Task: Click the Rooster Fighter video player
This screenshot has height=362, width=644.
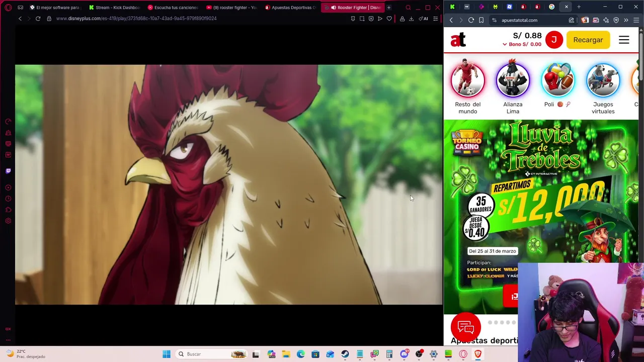Action: tap(229, 185)
